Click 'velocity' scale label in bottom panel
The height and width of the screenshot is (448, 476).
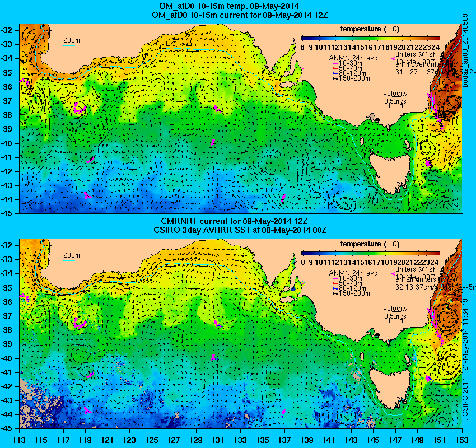coord(395,309)
